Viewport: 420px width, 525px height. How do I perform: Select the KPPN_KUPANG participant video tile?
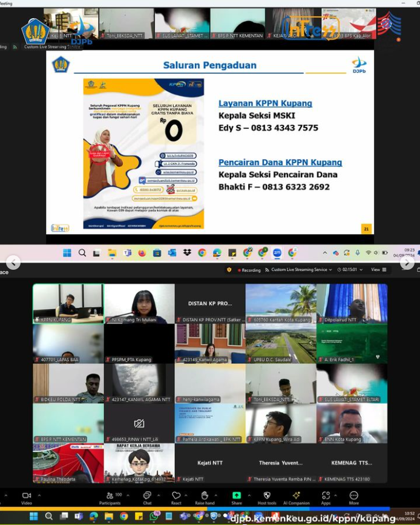pos(68,304)
